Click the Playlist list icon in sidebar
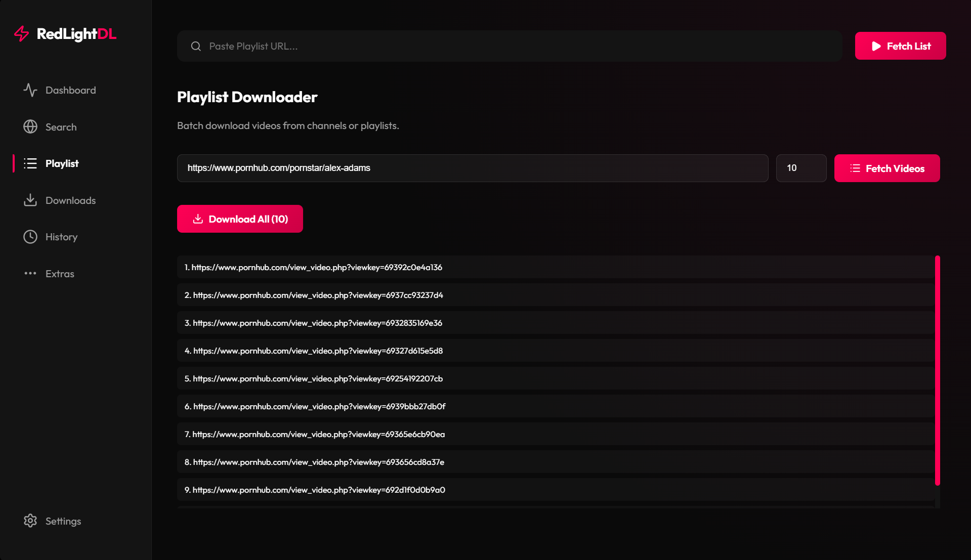 30,163
